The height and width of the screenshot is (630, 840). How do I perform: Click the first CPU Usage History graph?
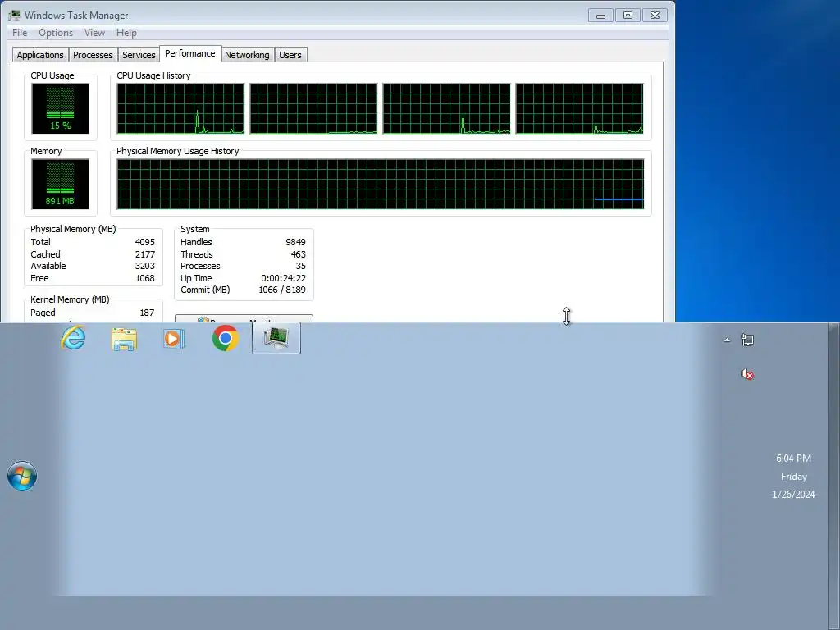[x=181, y=108]
